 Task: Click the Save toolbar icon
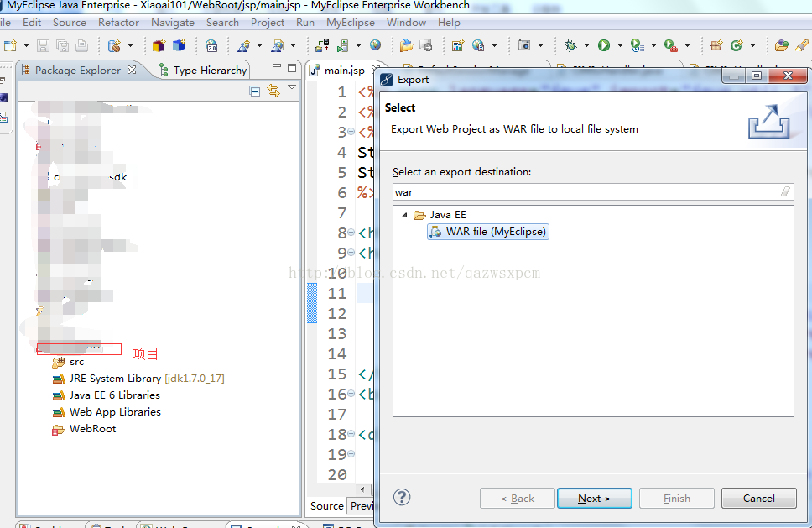[x=43, y=45]
